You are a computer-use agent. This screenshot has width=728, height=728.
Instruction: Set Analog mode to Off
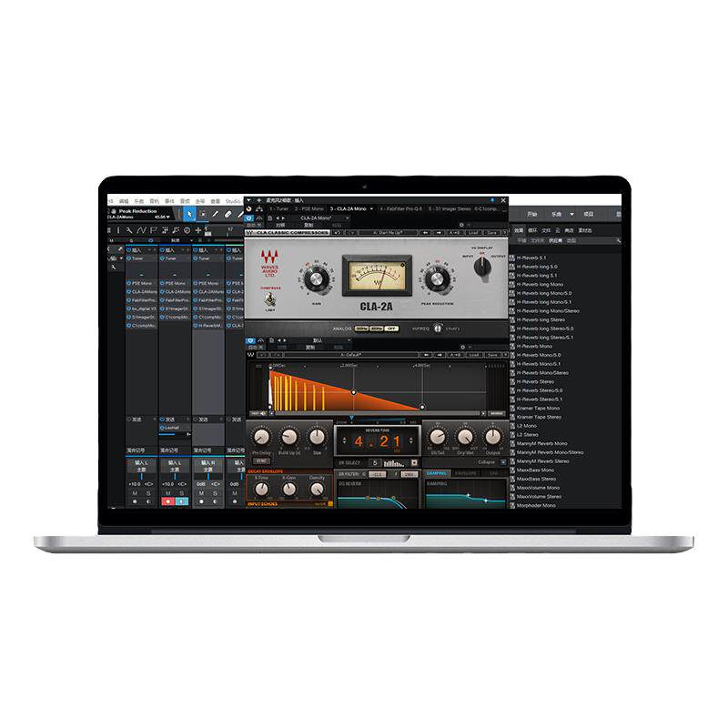click(x=392, y=329)
